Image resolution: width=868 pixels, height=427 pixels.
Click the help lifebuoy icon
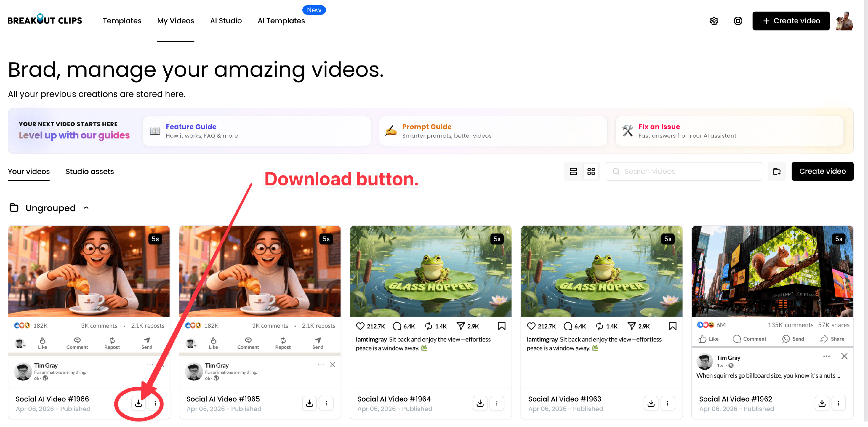click(738, 21)
